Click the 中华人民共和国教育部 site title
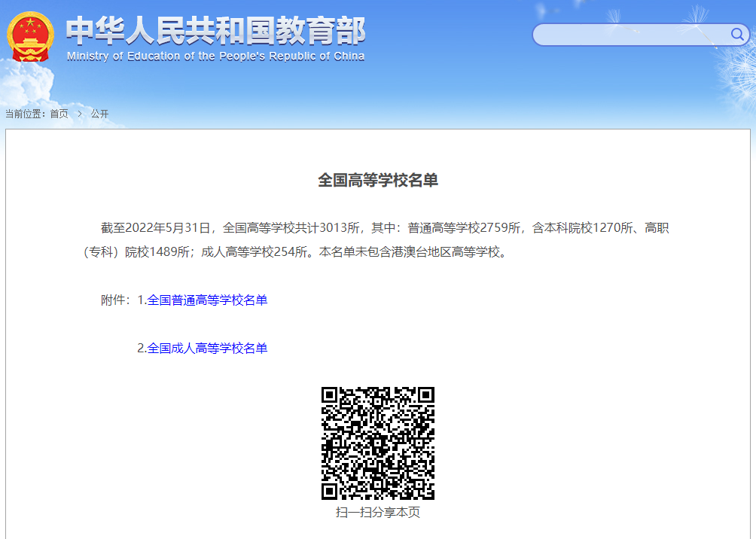 tap(215, 31)
